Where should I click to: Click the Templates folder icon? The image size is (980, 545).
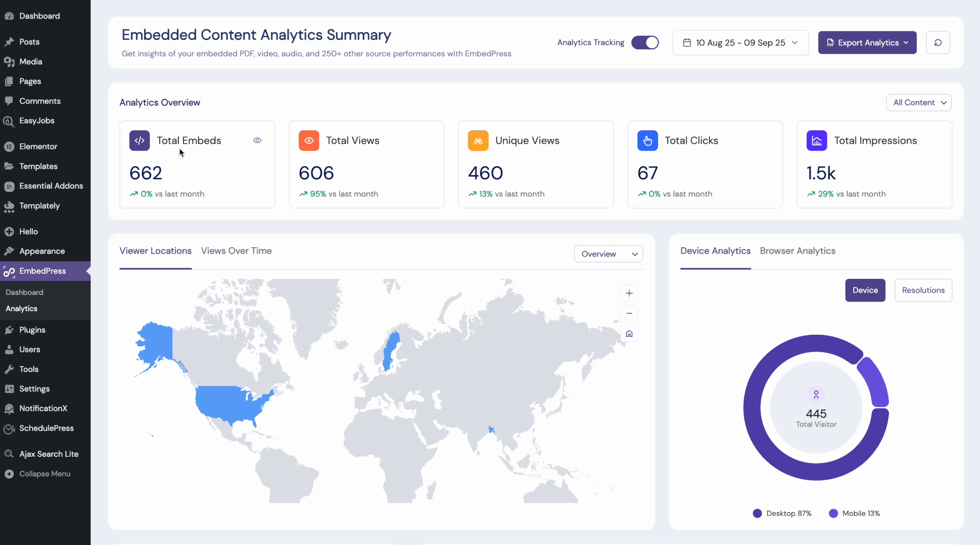point(9,166)
